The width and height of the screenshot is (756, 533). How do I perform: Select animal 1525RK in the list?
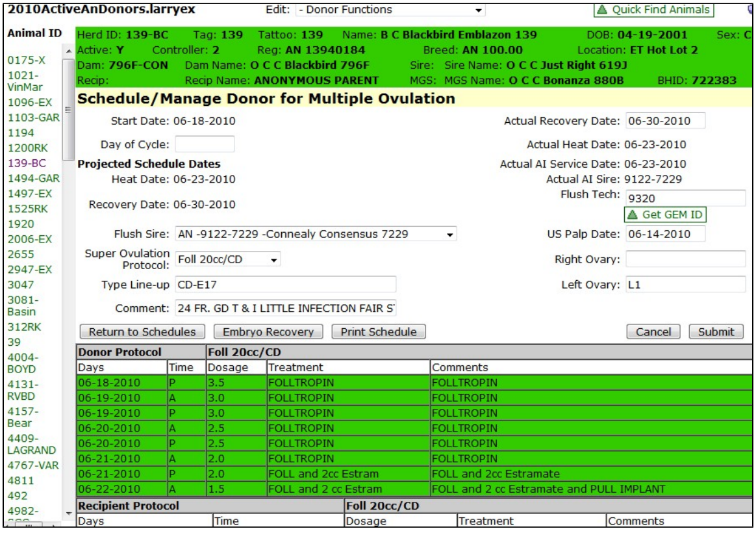(x=27, y=209)
